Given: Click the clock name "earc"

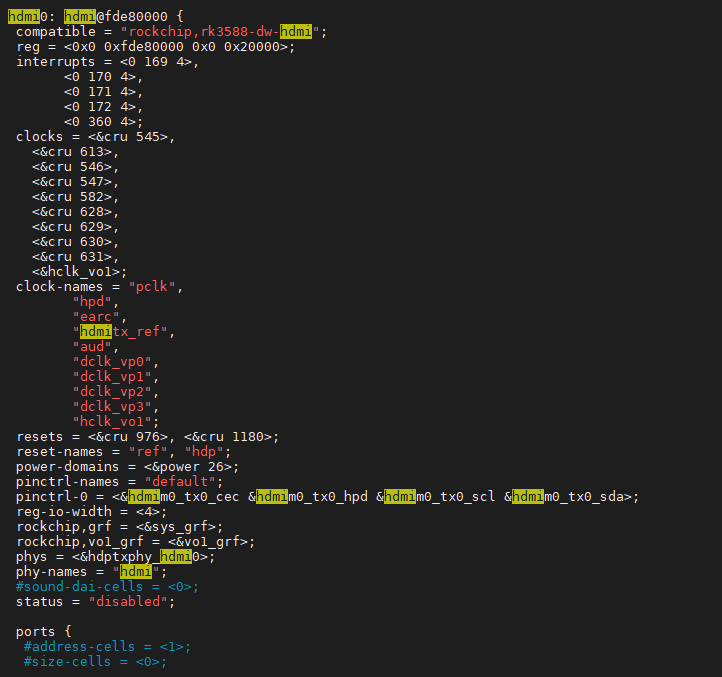Looking at the screenshot, I should tap(96, 317).
